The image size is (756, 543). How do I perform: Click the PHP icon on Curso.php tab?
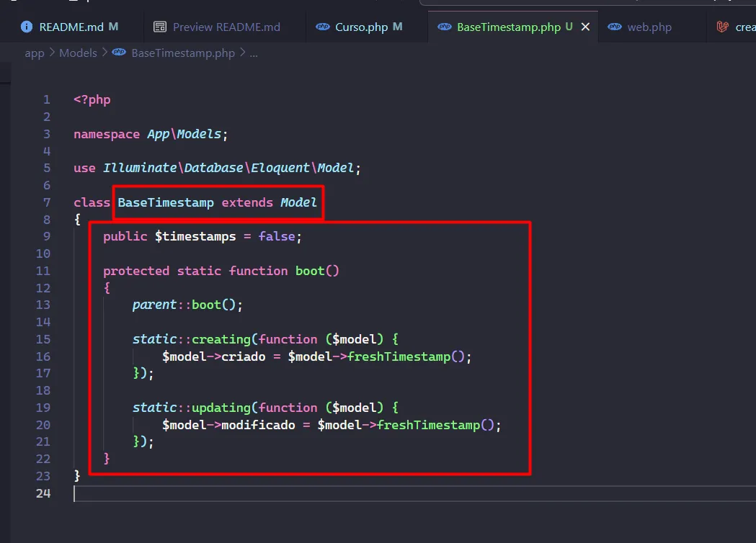(323, 27)
